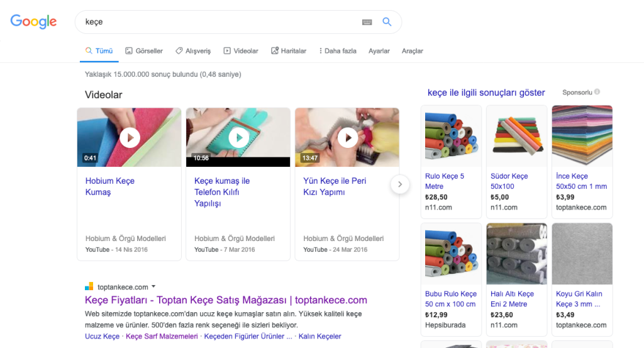Viewport: 644px width, 348px height.
Task: Open the on-screen keyboard icon in search box
Action: (367, 22)
